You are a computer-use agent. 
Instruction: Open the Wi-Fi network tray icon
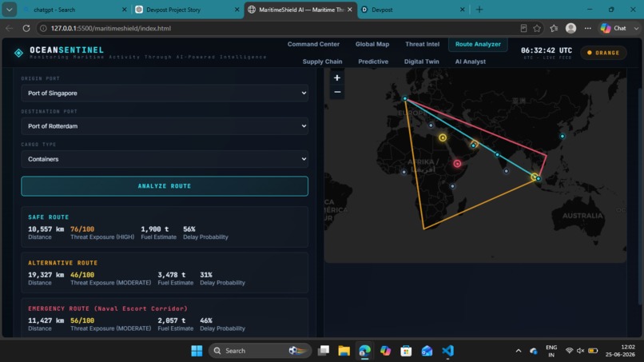569,351
